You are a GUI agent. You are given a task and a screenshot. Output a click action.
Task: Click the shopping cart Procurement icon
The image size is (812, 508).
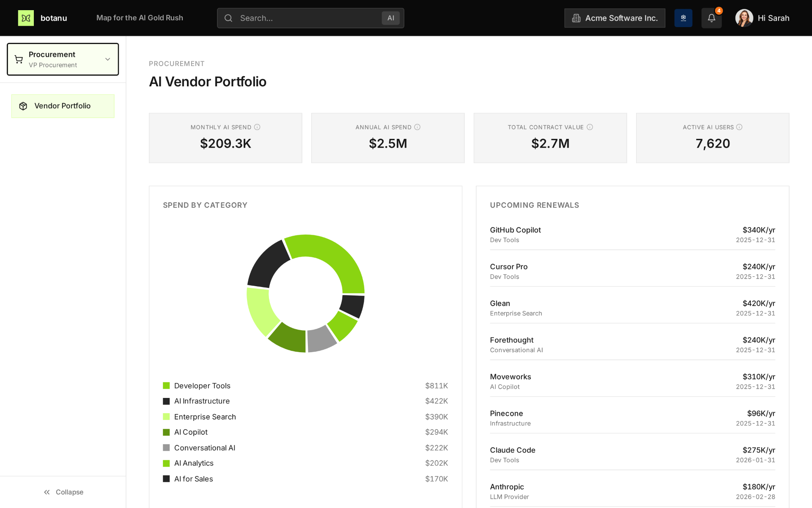19,59
